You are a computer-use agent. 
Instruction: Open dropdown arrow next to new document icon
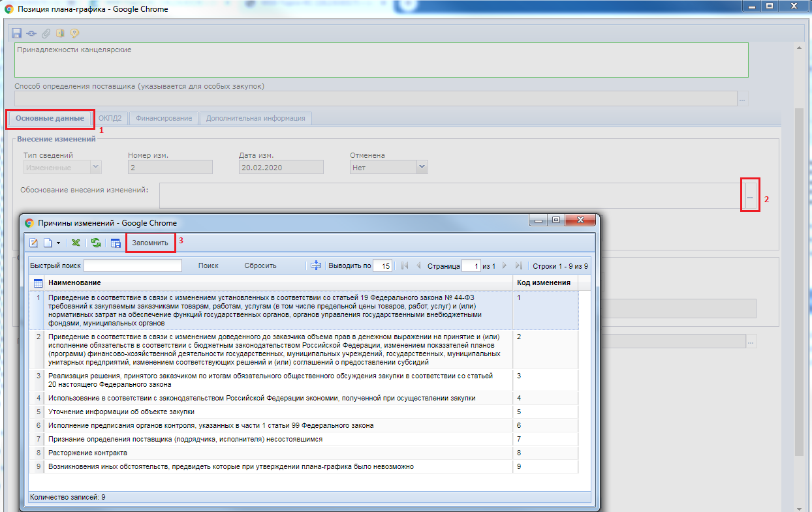[x=58, y=243]
